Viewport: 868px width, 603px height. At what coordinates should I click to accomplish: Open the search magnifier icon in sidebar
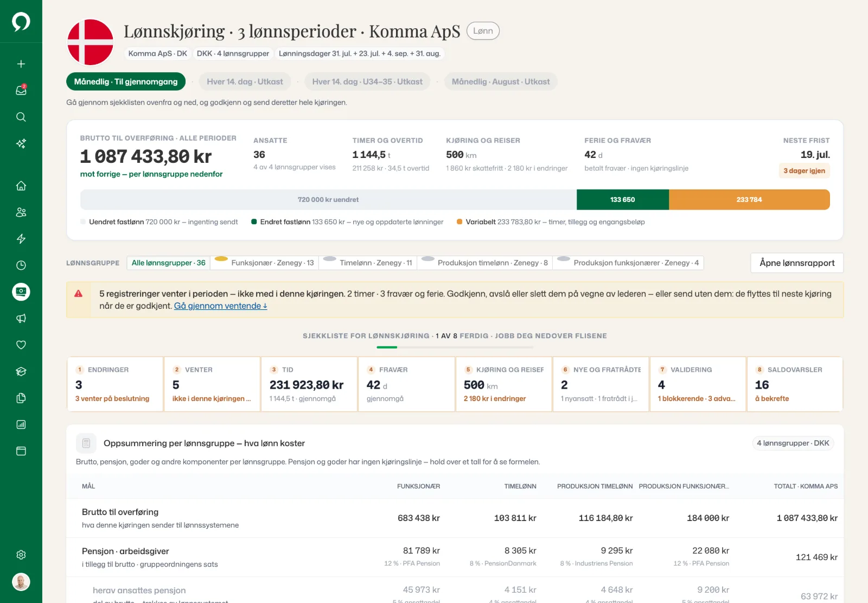click(21, 117)
